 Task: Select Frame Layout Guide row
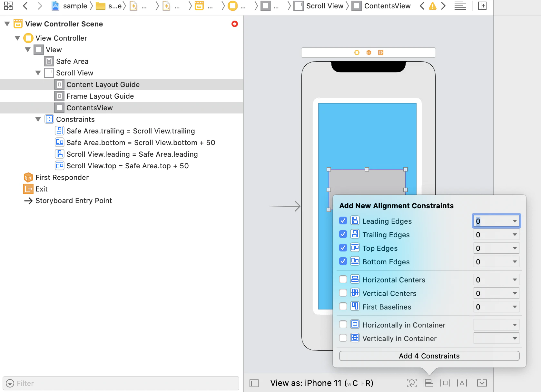point(122,96)
